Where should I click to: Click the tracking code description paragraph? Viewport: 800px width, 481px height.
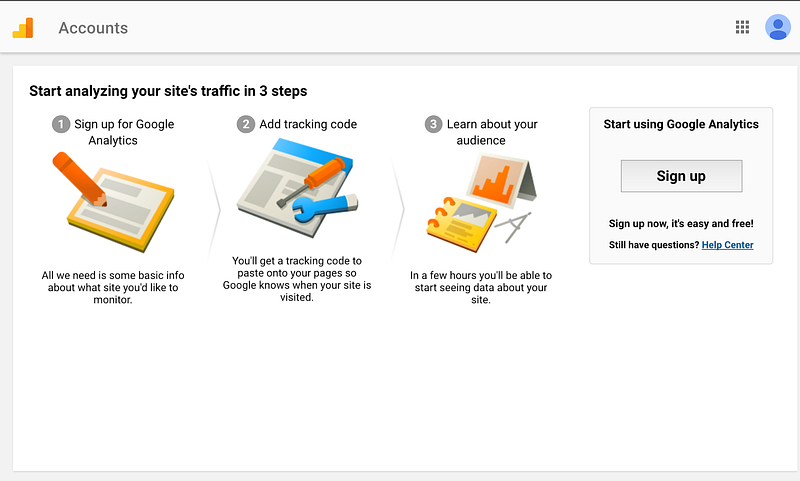(x=297, y=279)
